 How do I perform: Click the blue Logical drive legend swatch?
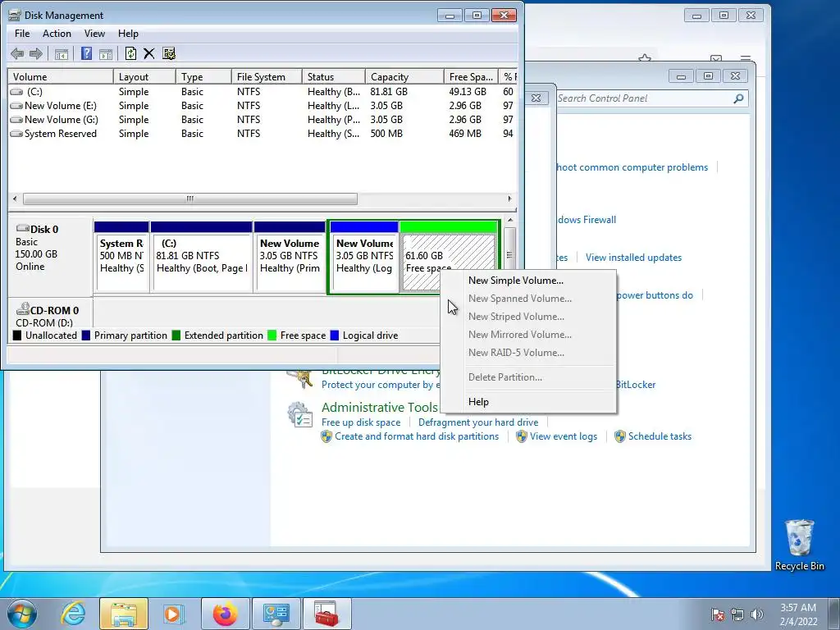[335, 336]
